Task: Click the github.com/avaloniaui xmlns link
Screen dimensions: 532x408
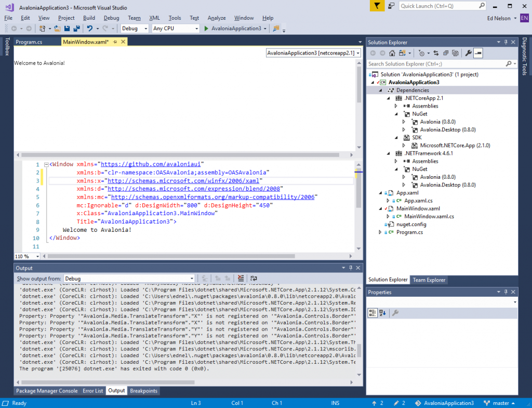Action: pos(150,164)
